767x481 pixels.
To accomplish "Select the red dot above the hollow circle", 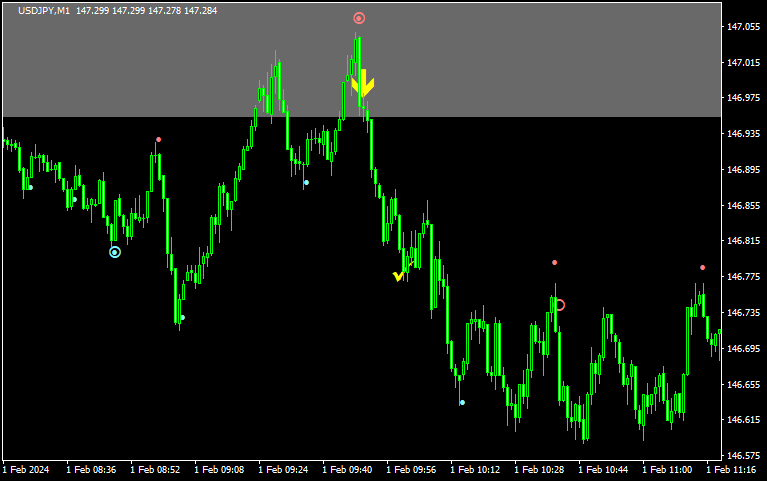I will click(554, 262).
